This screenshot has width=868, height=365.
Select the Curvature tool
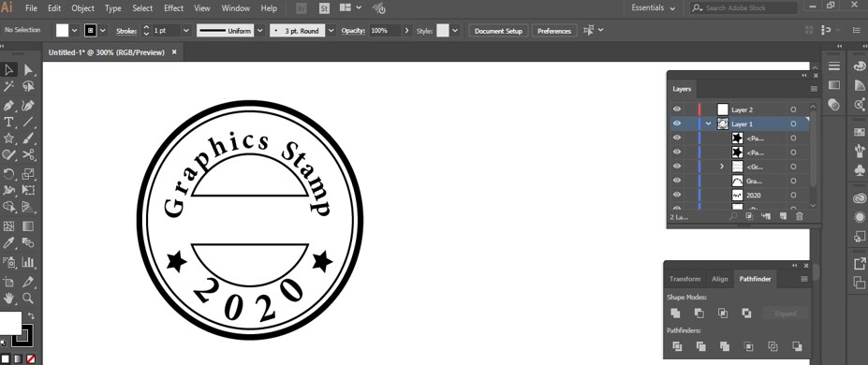coord(28,105)
